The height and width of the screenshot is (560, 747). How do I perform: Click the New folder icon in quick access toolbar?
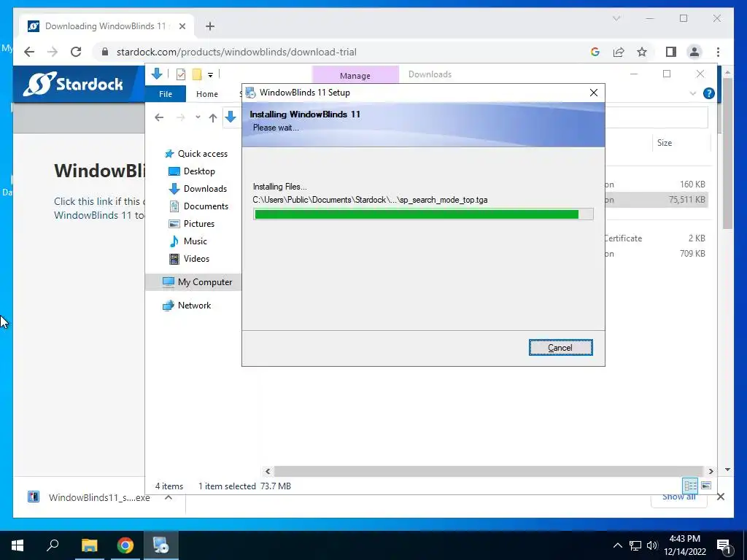click(197, 74)
